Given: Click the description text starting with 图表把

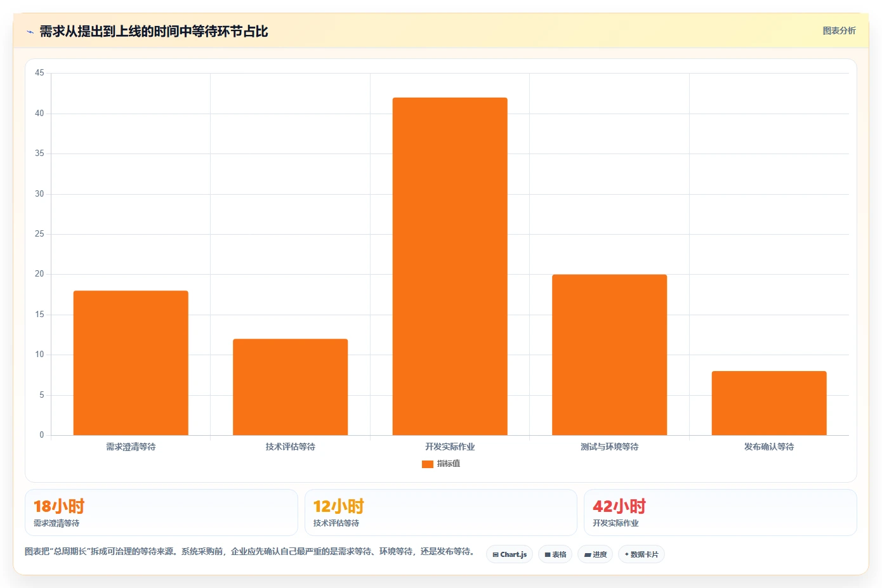Looking at the screenshot, I should pos(250,551).
